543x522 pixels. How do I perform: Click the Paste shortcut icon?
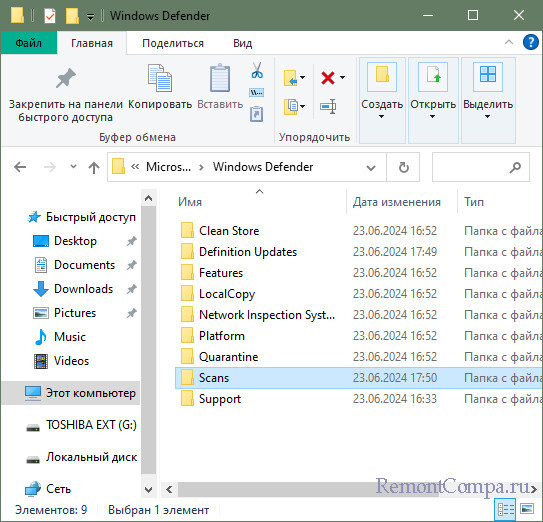[257, 114]
